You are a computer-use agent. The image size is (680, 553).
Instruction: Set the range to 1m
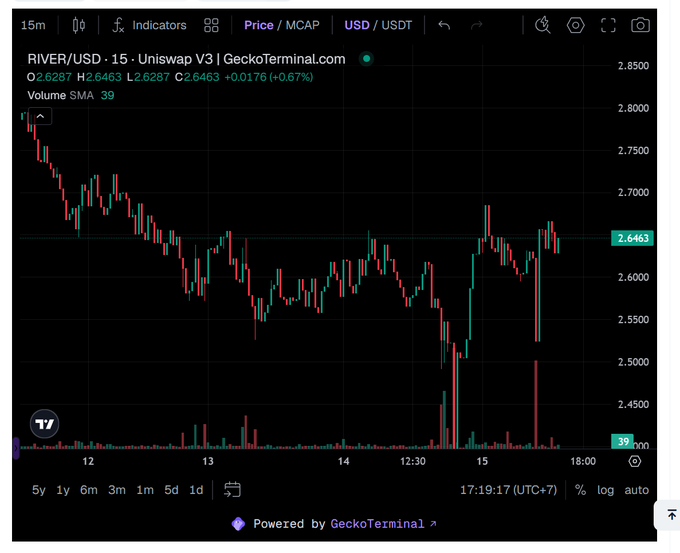coord(145,490)
